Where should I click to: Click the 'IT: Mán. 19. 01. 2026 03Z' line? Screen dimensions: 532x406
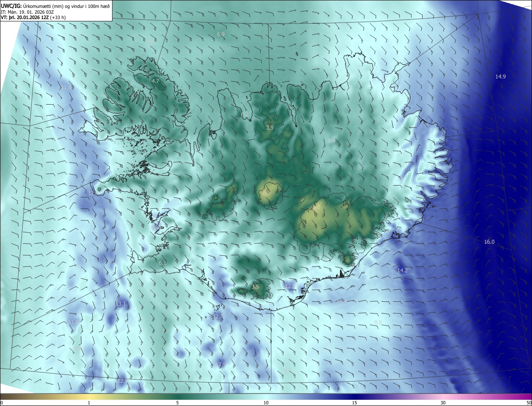[x=27, y=12]
